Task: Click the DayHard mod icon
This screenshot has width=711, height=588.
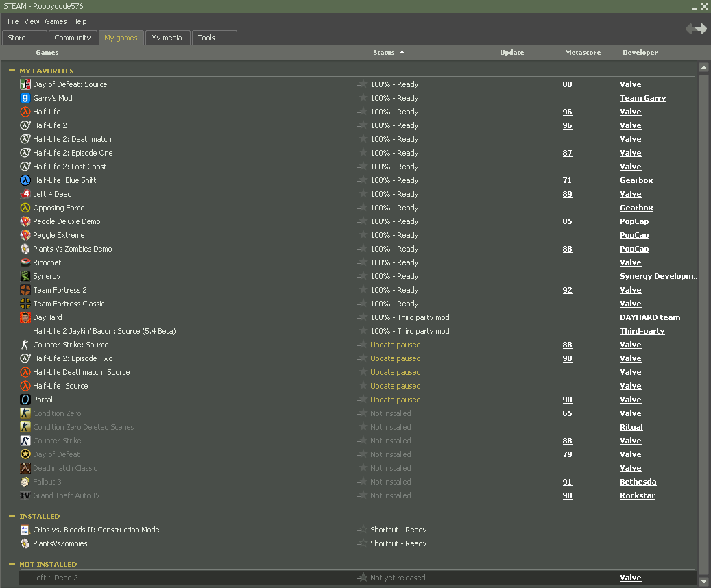Action: pos(25,317)
